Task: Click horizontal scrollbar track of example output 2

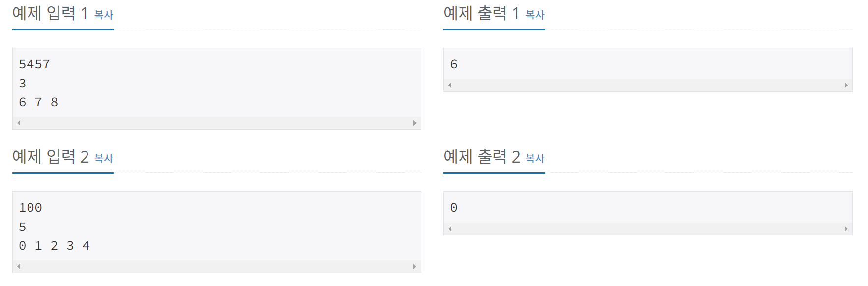Action: tap(648, 229)
